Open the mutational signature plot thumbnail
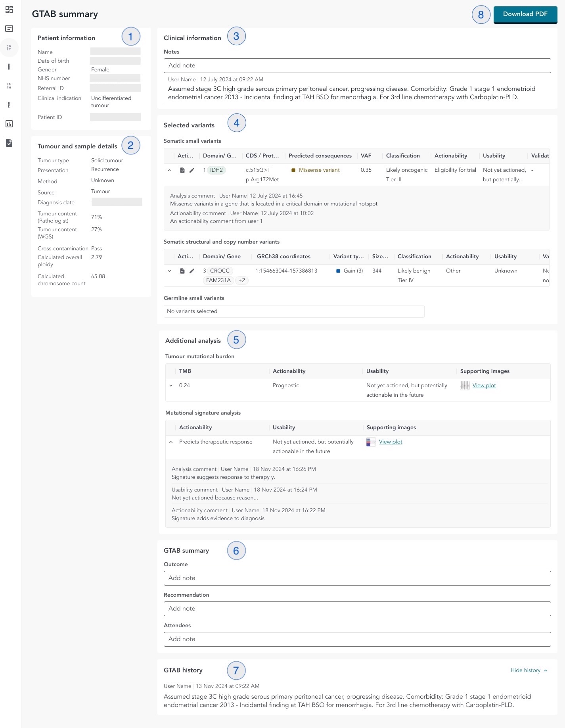This screenshot has height=728, width=565. [371, 442]
